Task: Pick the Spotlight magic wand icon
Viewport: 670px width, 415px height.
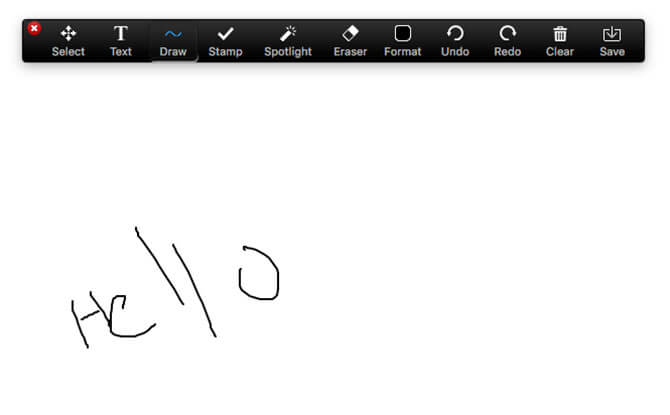Action: (288, 34)
